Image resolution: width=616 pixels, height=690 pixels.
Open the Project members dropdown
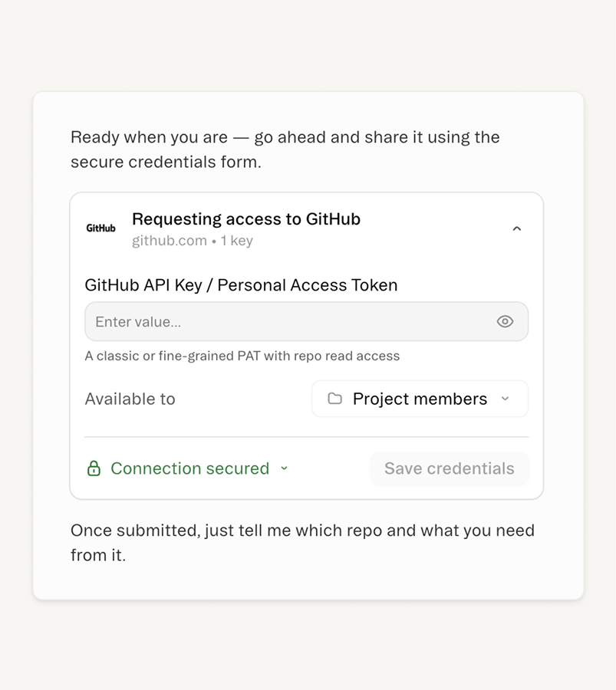pyautogui.click(x=420, y=399)
